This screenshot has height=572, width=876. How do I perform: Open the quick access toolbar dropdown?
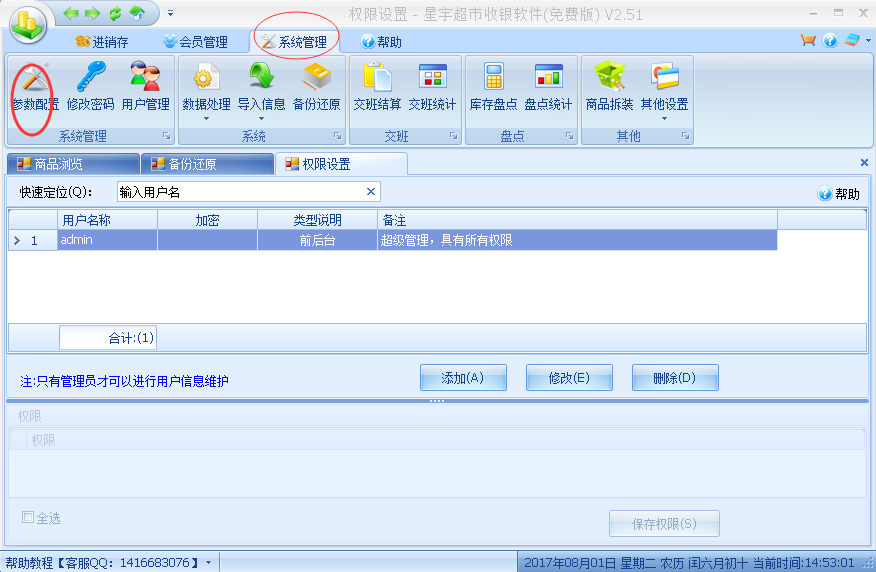tap(170, 13)
